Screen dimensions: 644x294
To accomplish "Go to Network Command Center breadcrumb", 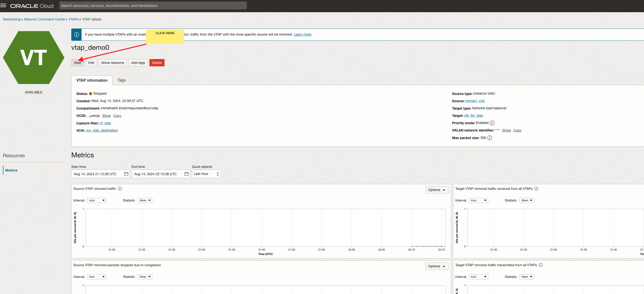I will click(x=44, y=19).
